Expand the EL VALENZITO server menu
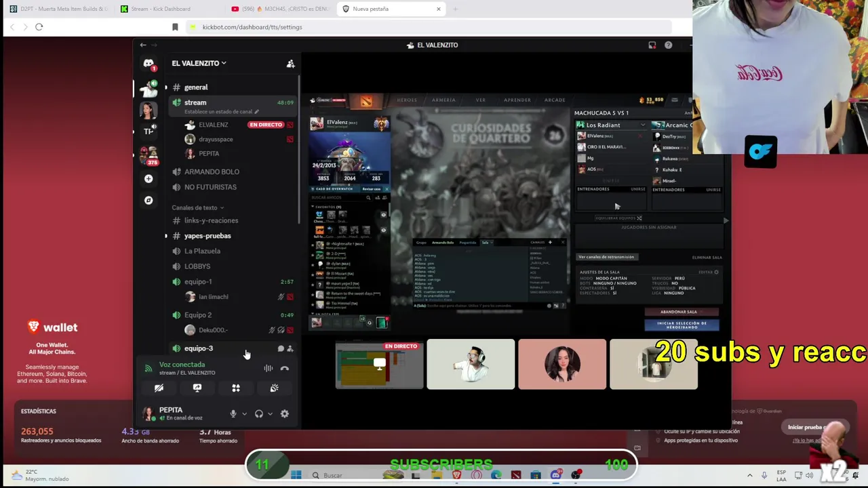The image size is (868, 488). coord(199,63)
